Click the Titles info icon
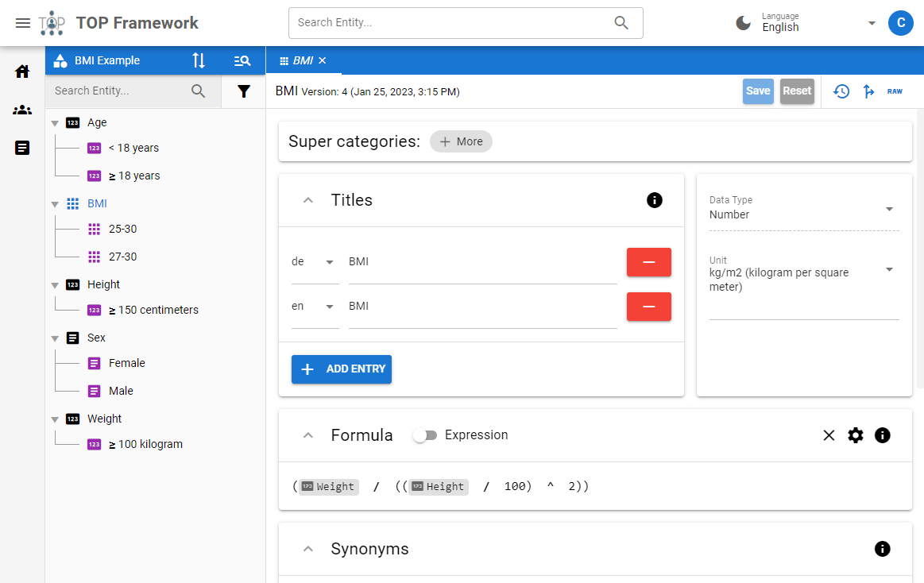 click(x=655, y=200)
